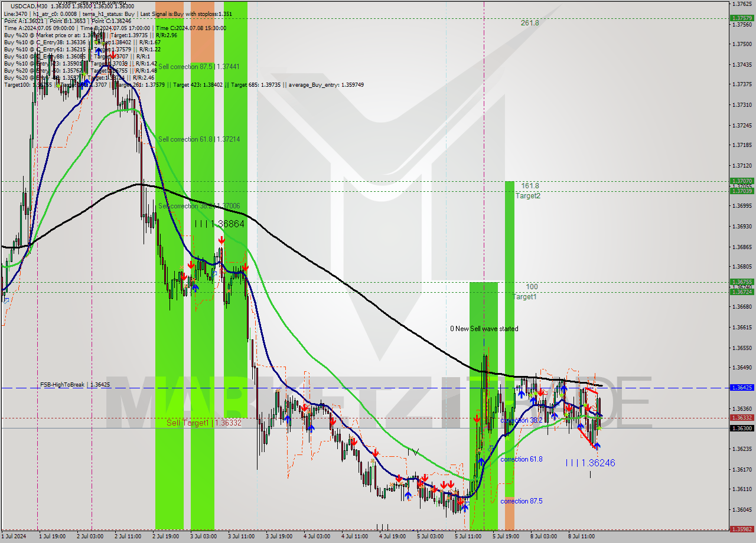
Task: Click '2 Jul 03:00' on time axis
Action: (90, 537)
